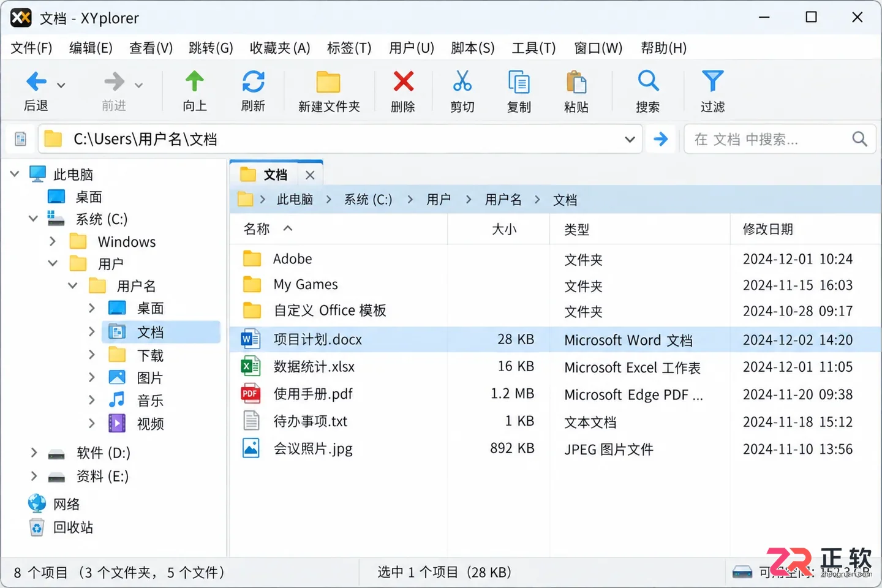882x588 pixels.
Task: Open the 过滤 funnel filter tool
Action: [x=712, y=81]
